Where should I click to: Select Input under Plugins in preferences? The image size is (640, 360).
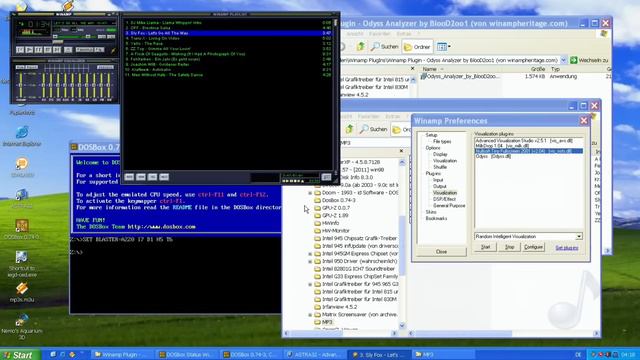tap(438, 180)
